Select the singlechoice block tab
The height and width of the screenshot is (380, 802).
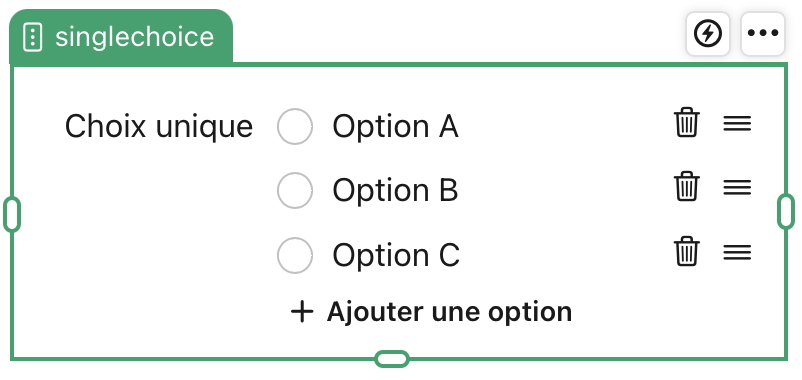[x=121, y=37]
